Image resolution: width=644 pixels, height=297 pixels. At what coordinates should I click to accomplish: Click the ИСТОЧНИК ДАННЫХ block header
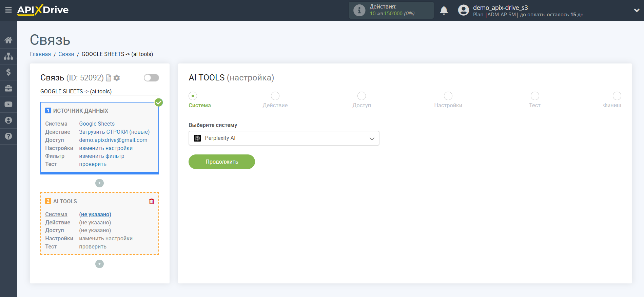tap(81, 111)
